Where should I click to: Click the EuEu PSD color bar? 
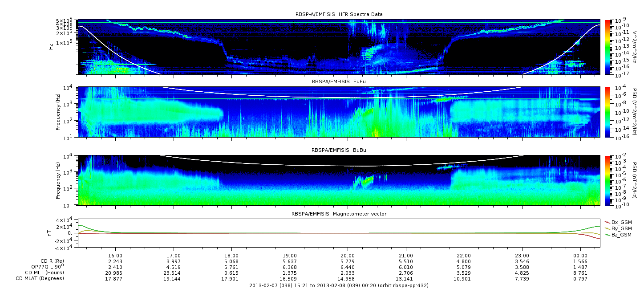coord(607,112)
